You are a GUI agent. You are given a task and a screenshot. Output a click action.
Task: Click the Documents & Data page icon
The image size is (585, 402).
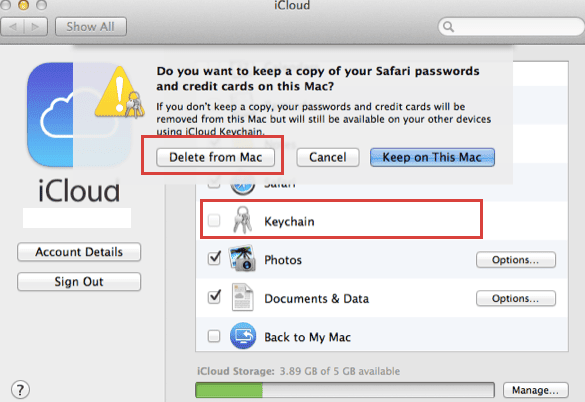(243, 297)
